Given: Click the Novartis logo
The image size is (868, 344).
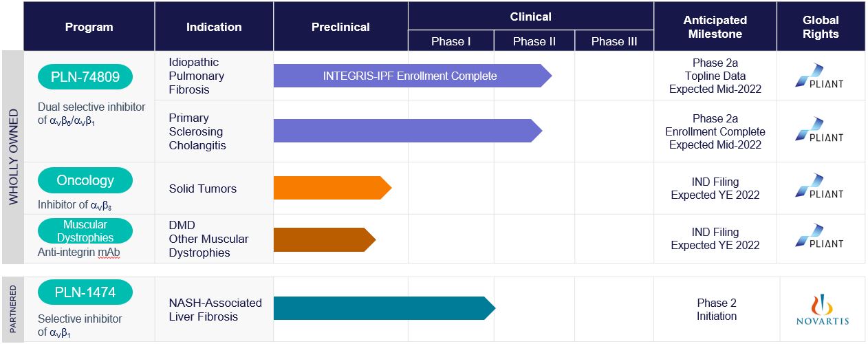Looking at the screenshot, I should click(x=823, y=310).
